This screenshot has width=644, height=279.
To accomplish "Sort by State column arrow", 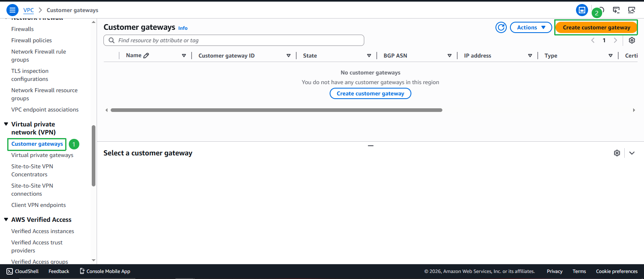I will coord(369,56).
